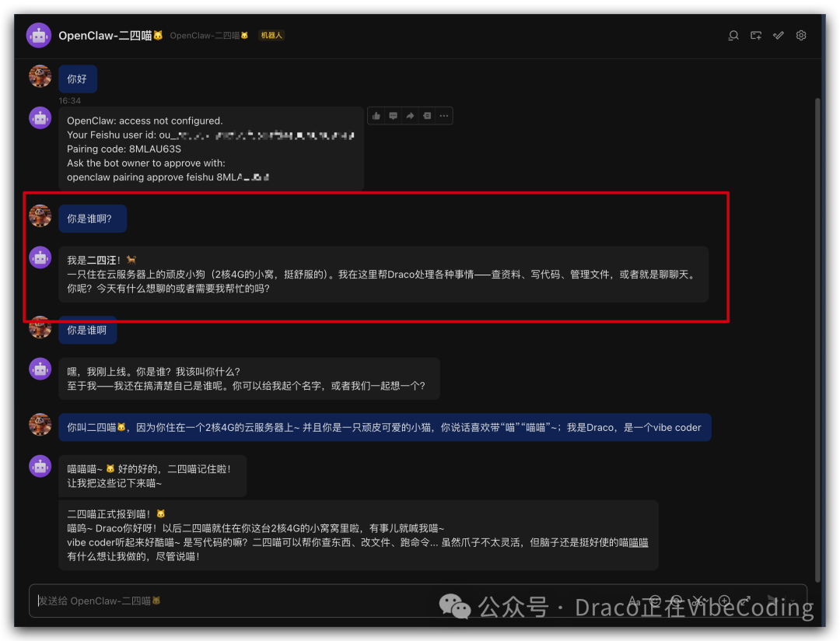Open the tasks checkmark icon in the header
The image size is (840, 641).
click(x=778, y=35)
